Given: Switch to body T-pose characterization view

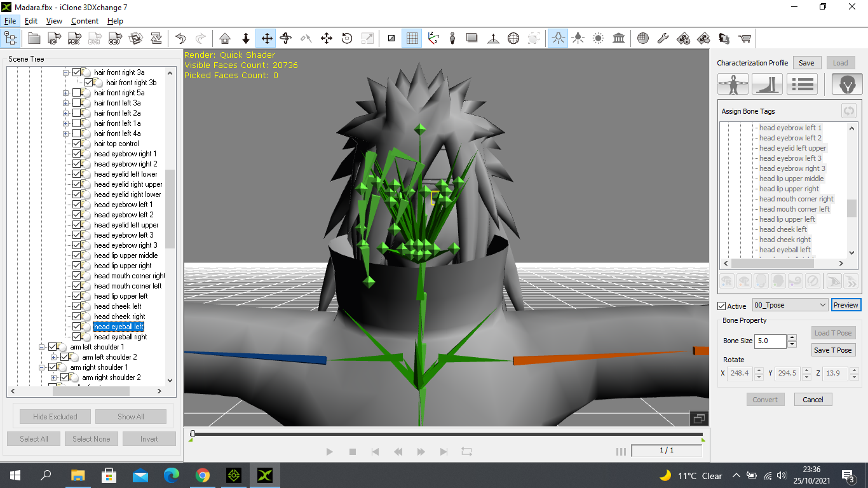Looking at the screenshot, I should 733,84.
